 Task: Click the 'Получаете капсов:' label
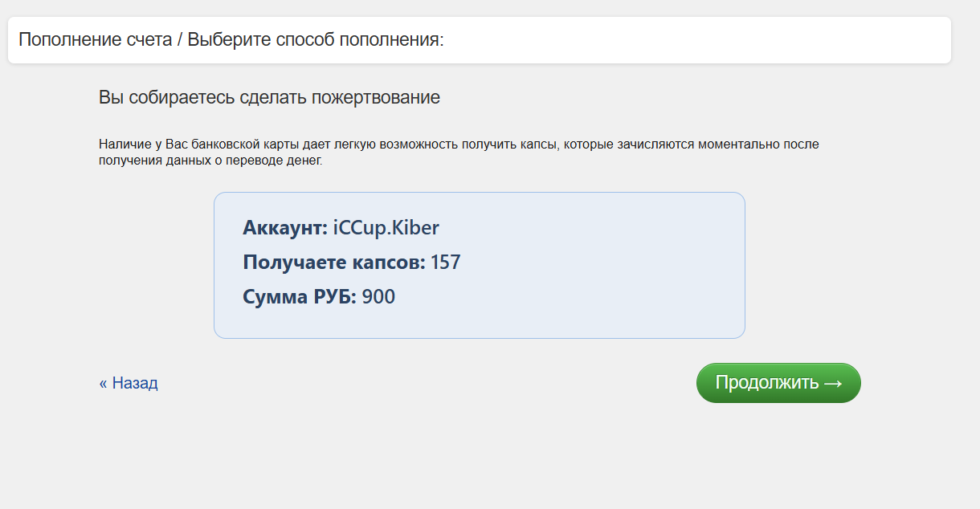pos(333,263)
